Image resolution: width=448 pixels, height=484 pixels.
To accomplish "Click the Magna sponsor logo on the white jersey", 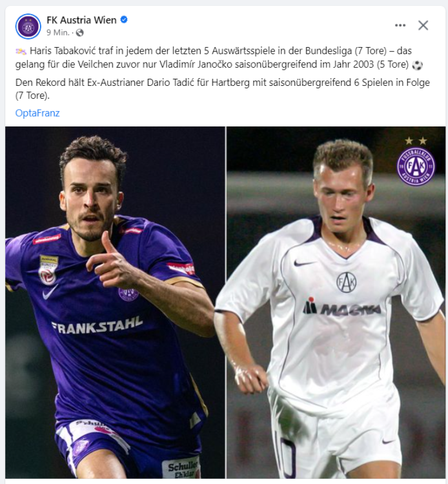I will [x=341, y=307].
